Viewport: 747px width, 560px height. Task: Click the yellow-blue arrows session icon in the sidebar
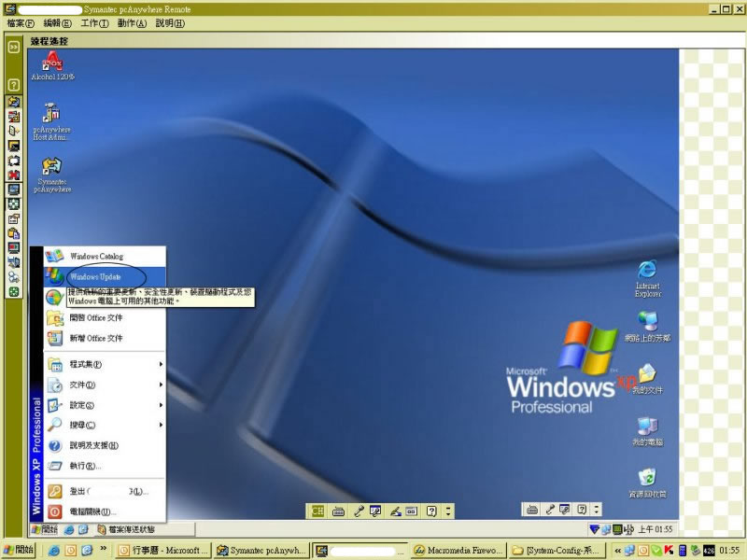coord(14,102)
